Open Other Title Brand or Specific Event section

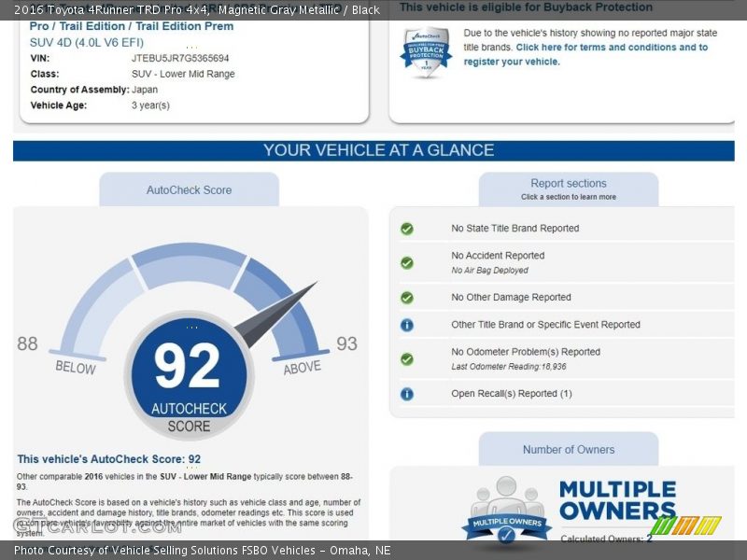pyautogui.click(x=545, y=325)
